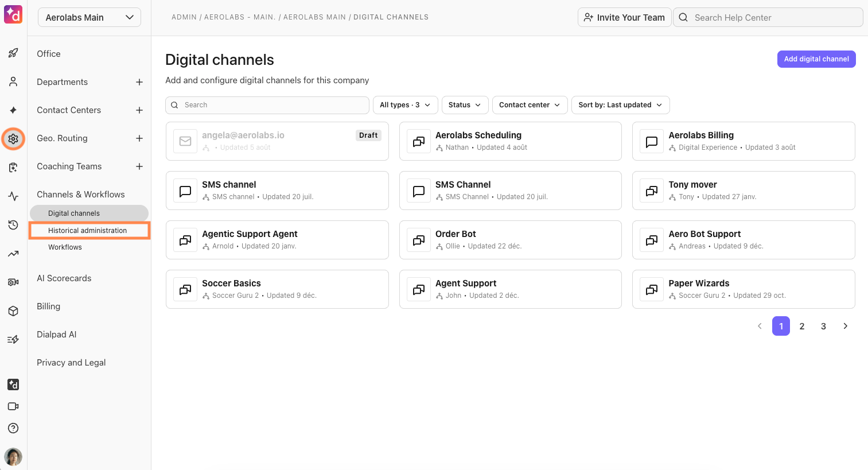Viewport: 868px width, 470px height.
Task: Click the bot camera icon in sidebar
Action: coord(13,282)
